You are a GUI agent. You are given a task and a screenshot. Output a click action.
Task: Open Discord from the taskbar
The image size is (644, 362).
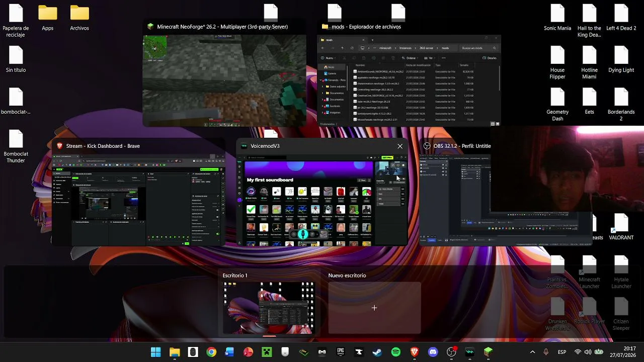coord(433,352)
